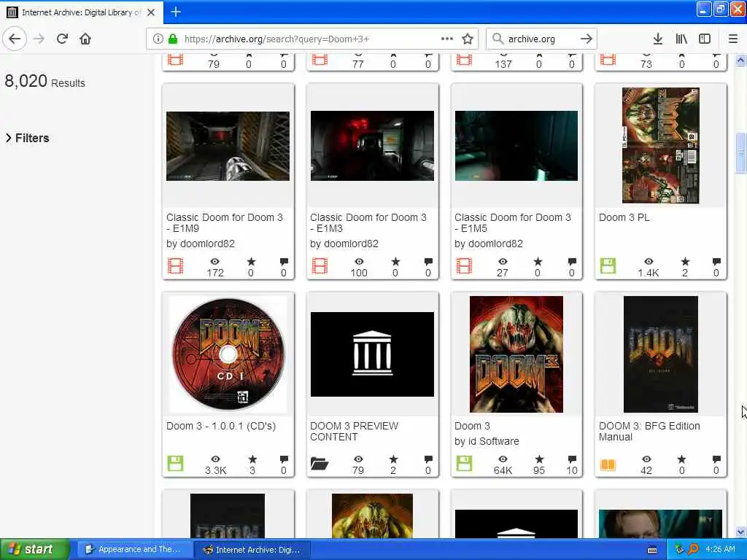Click the favorites star on Doom 3 PL card
Image resolution: width=747 pixels, height=560 pixels.
(x=685, y=262)
